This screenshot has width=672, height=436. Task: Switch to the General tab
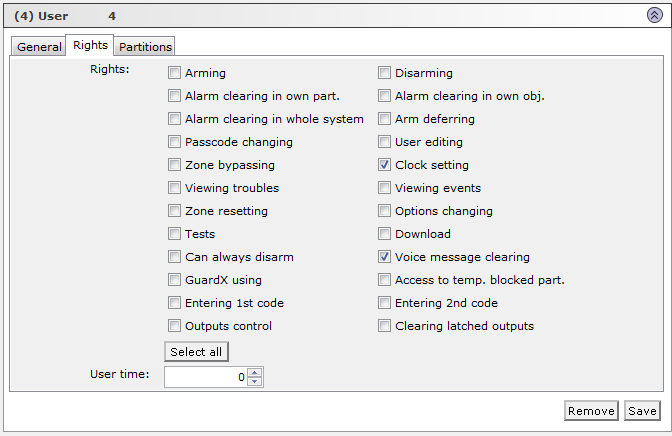[39, 47]
